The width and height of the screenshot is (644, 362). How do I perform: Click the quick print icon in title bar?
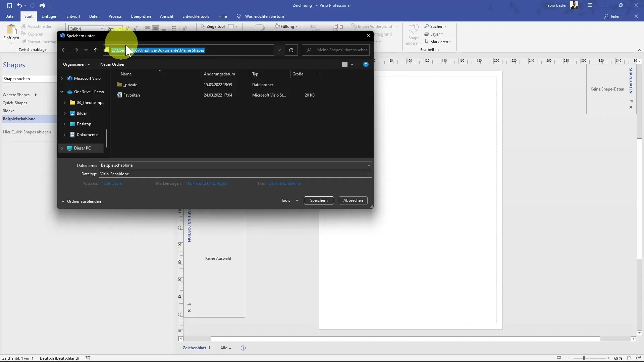pyautogui.click(x=42, y=5)
